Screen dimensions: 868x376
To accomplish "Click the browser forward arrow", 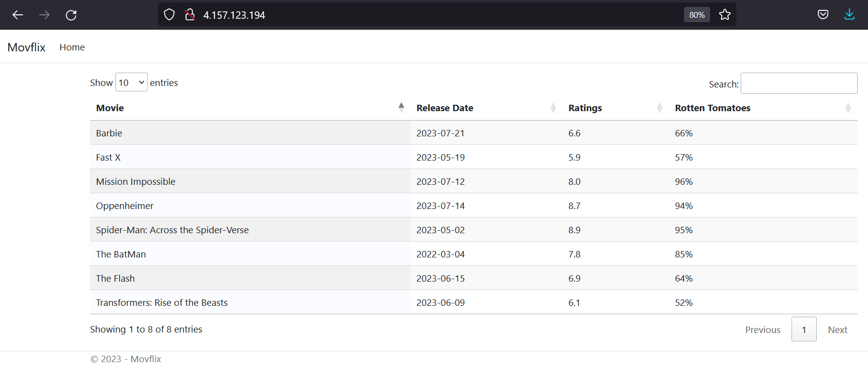I will pyautogui.click(x=44, y=15).
